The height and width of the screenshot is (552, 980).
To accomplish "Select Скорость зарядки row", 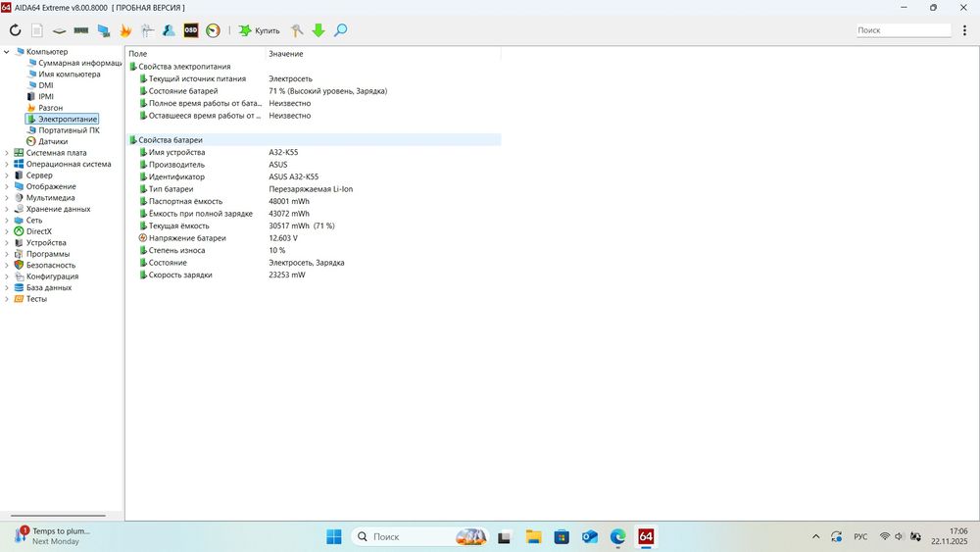I will click(314, 275).
